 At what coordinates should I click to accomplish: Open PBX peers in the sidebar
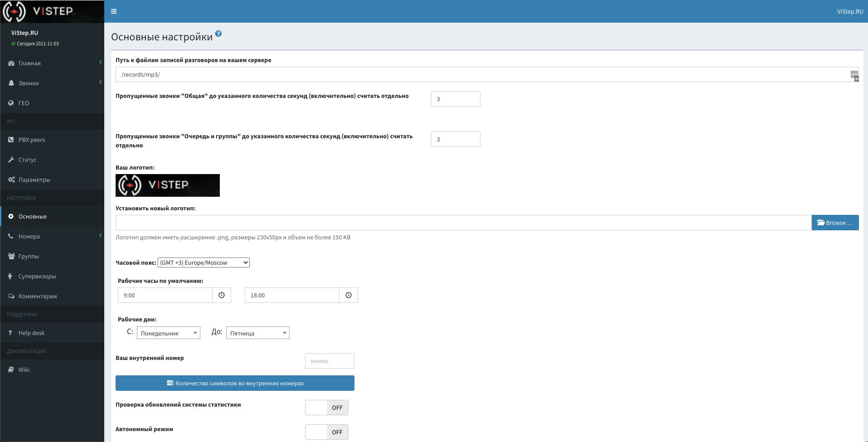31,140
